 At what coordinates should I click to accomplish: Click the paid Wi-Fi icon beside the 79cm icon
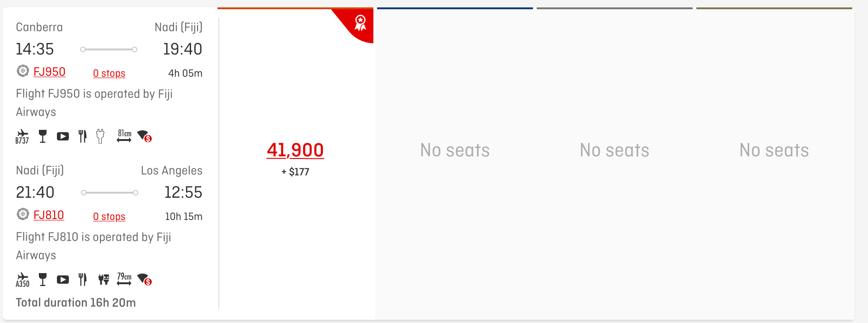tap(145, 280)
